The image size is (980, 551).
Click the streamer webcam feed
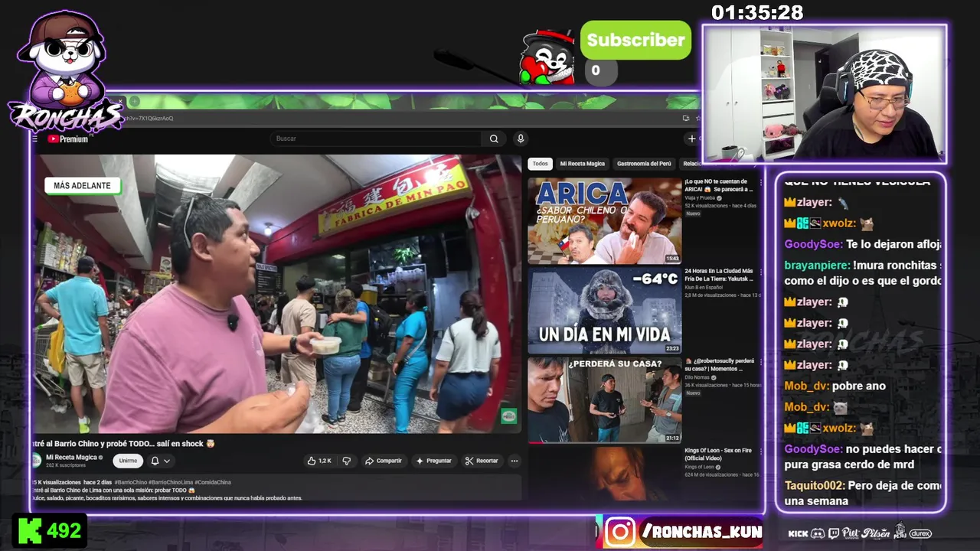[x=825, y=94]
